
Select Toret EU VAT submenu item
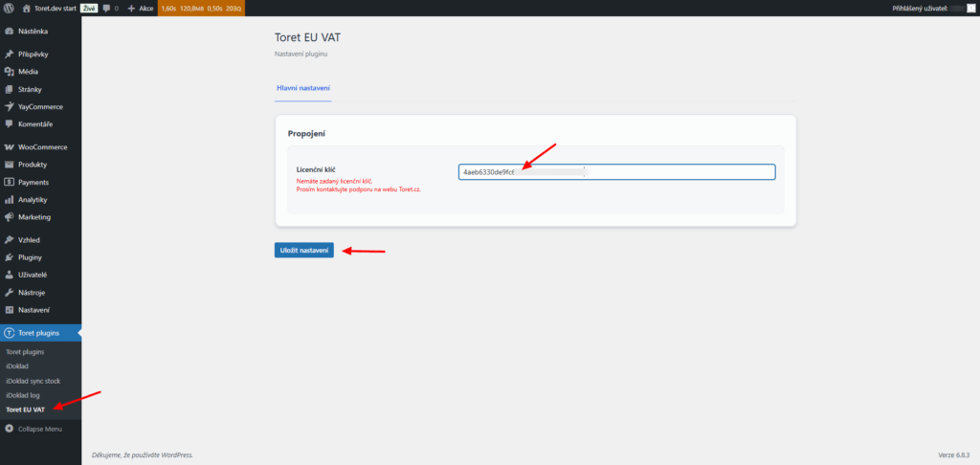(x=25, y=410)
